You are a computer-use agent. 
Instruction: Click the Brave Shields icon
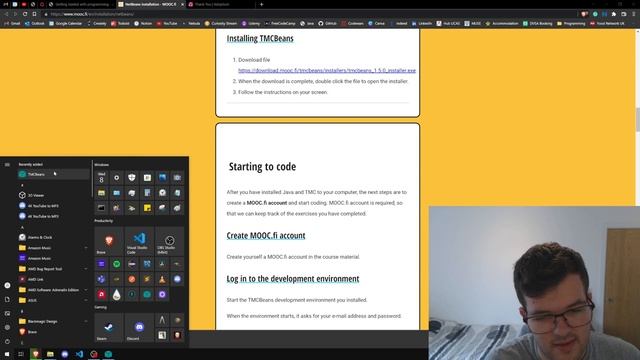pyautogui.click(x=584, y=14)
